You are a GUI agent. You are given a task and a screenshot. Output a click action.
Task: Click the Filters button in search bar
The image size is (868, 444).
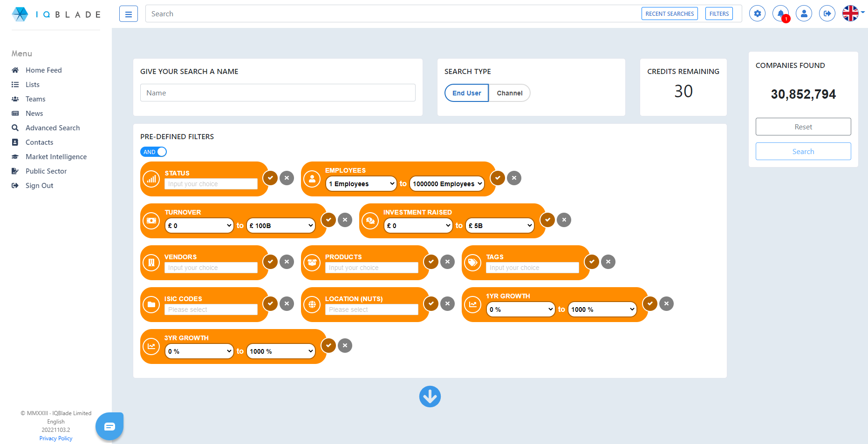[x=719, y=14]
